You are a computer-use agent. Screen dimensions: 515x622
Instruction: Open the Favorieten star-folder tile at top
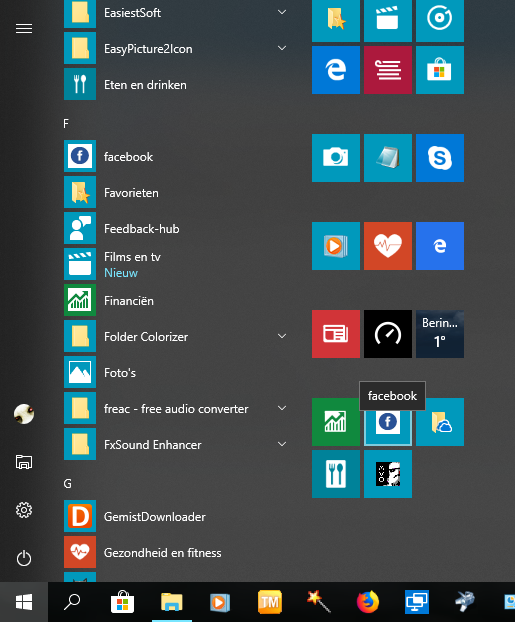(336, 20)
